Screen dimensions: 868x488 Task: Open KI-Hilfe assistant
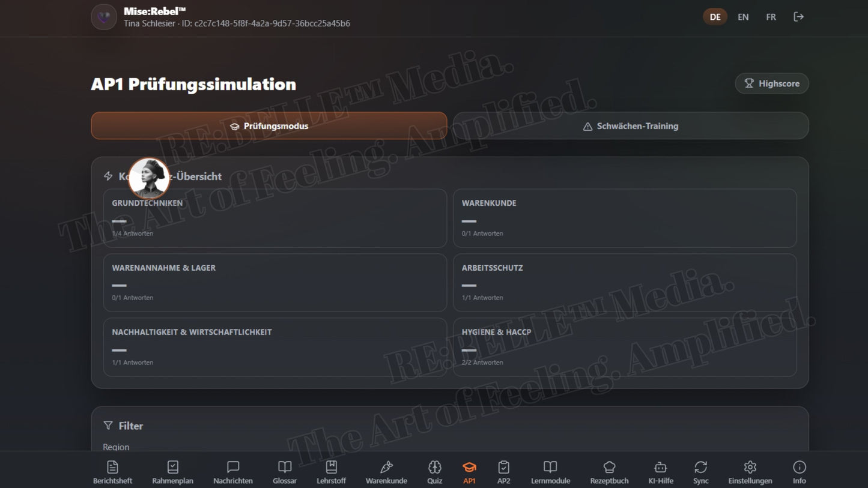(x=661, y=472)
